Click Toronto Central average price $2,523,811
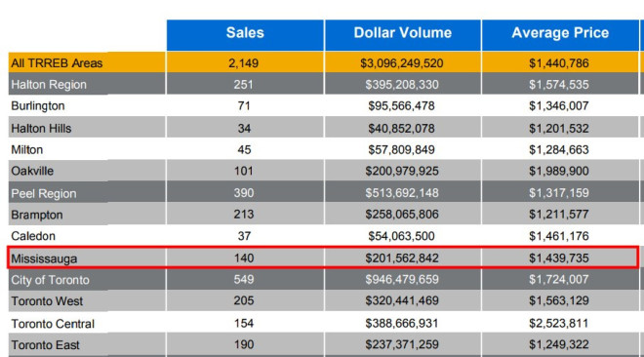This screenshot has width=644, height=357. pos(558,324)
